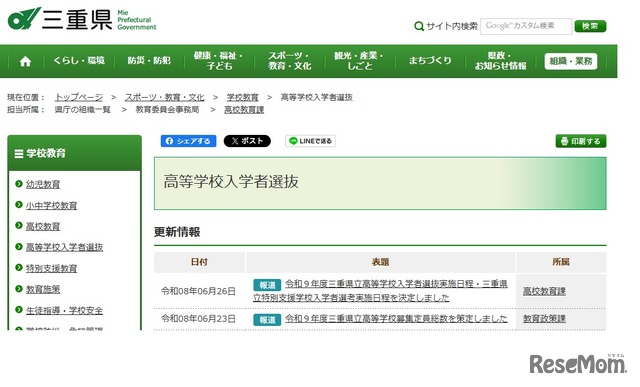The image size is (640, 387).
Task: Open the 令和9年度募集定員総数 announcement link
Action: click(396, 318)
